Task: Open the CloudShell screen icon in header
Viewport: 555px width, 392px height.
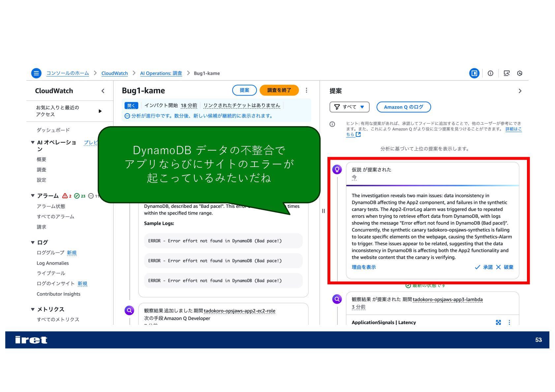Action: pyautogui.click(x=507, y=73)
